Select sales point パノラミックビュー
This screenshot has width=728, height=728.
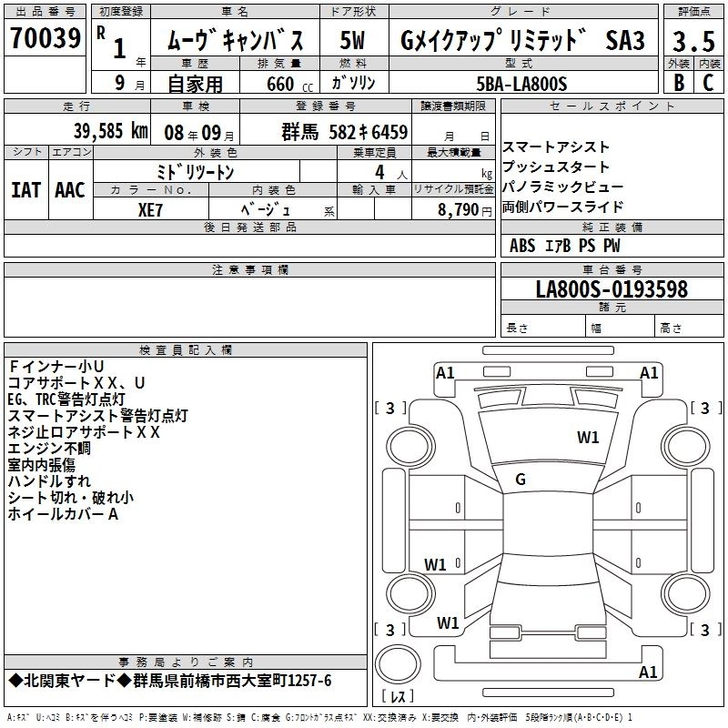(x=562, y=187)
